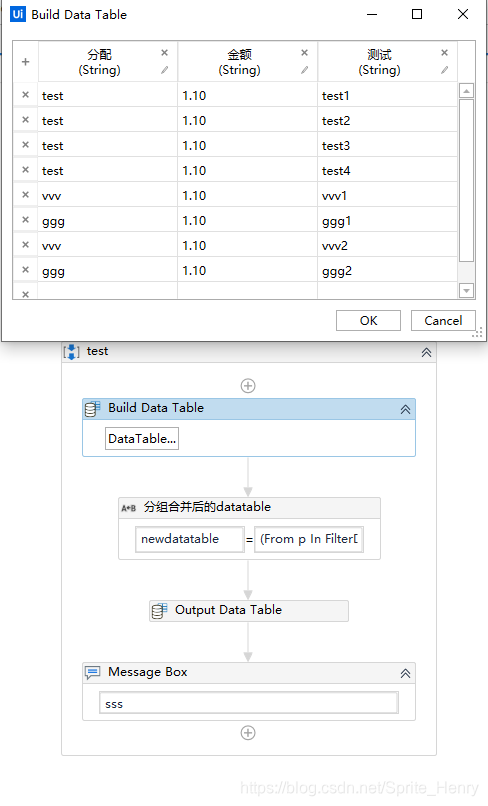Click the newdatatable variable field
This screenshot has height=806, width=488.
[x=190, y=539]
